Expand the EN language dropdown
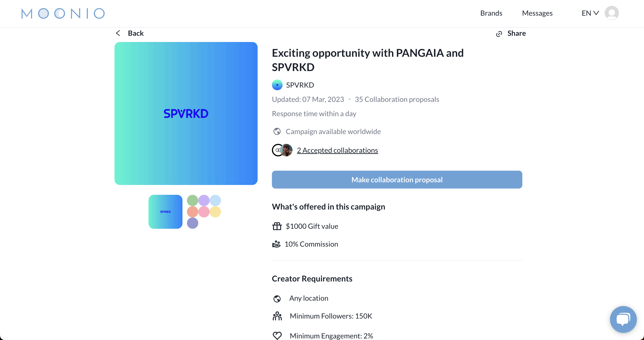644x340 pixels. pyautogui.click(x=590, y=13)
